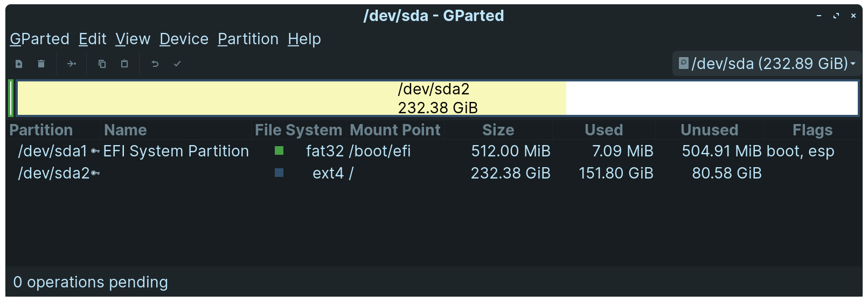Click the green fat32 color square

point(279,151)
